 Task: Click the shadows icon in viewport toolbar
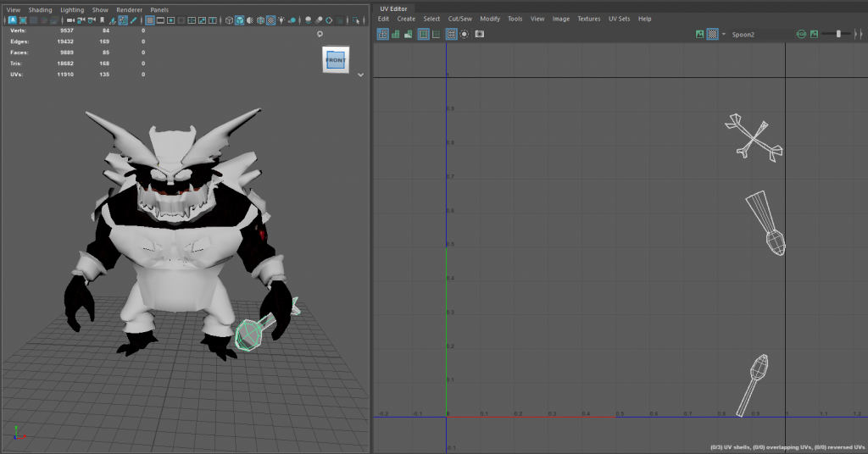292,20
